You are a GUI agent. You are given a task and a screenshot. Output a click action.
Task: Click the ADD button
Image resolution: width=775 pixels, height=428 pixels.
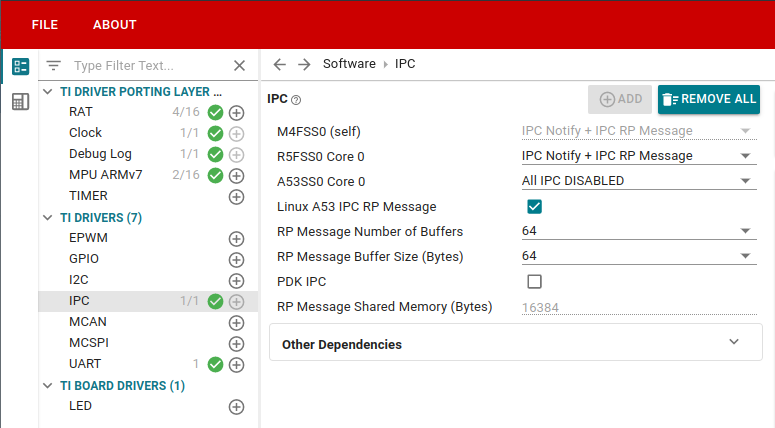tap(620, 99)
